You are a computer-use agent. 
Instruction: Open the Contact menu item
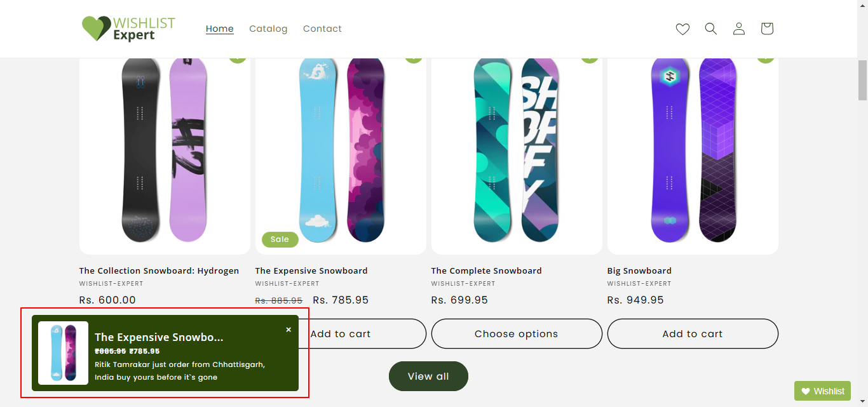(x=322, y=29)
